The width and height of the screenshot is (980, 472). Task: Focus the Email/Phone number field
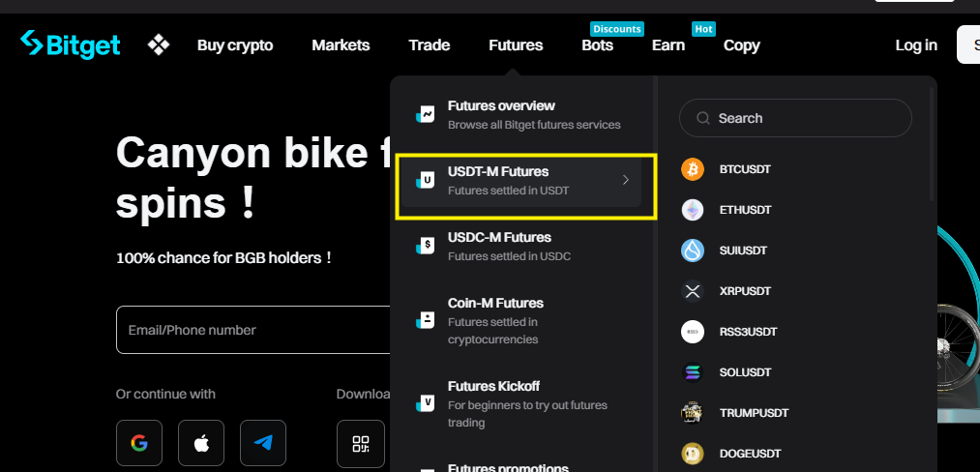(253, 330)
